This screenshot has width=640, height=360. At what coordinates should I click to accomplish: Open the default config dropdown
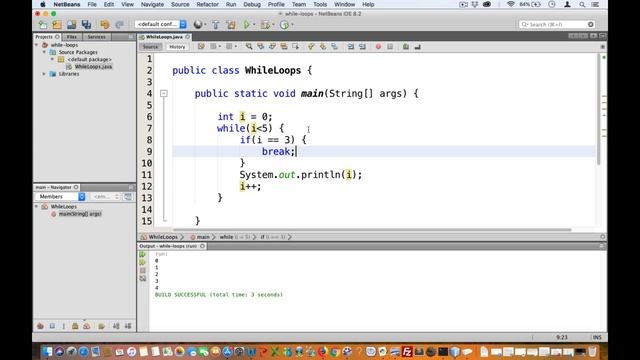tap(161, 24)
